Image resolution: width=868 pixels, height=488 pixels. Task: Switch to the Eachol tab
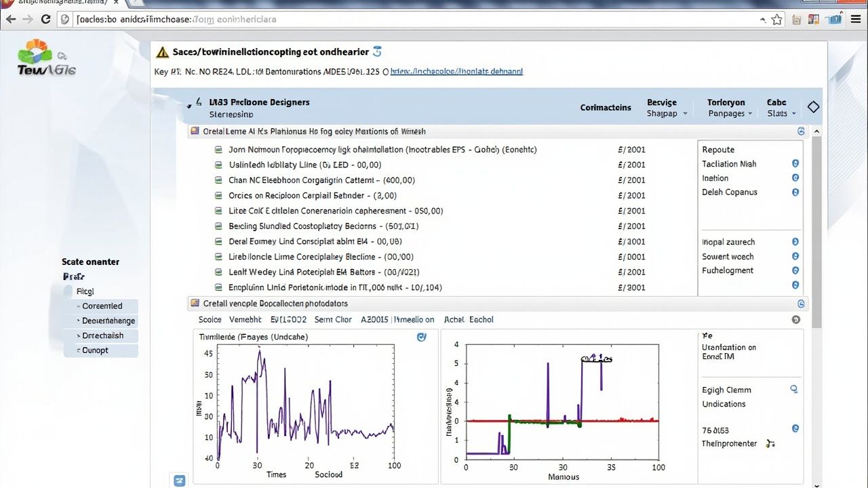pos(481,320)
